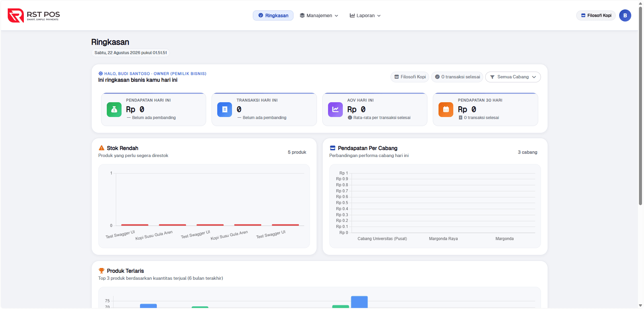Click the Filosofi Kopi button in header
Image resolution: width=644 pixels, height=309 pixels.
point(596,15)
